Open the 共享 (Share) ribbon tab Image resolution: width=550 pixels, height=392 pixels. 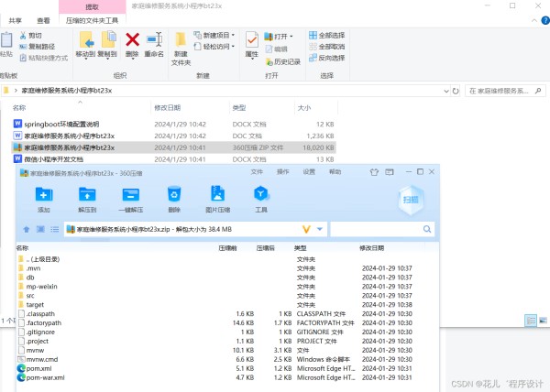click(15, 21)
